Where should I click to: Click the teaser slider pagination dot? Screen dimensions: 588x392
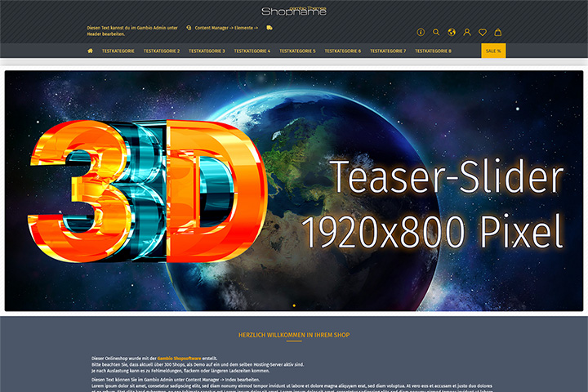pyautogui.click(x=294, y=305)
